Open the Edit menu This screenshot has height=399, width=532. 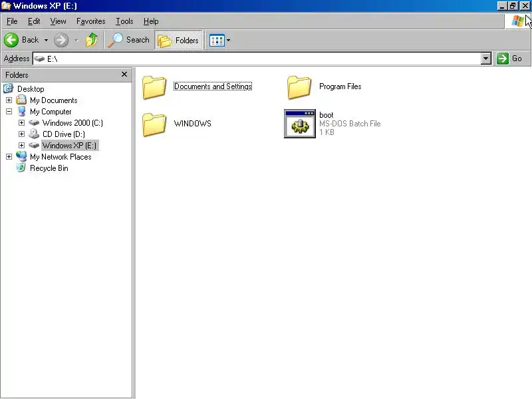(34, 21)
